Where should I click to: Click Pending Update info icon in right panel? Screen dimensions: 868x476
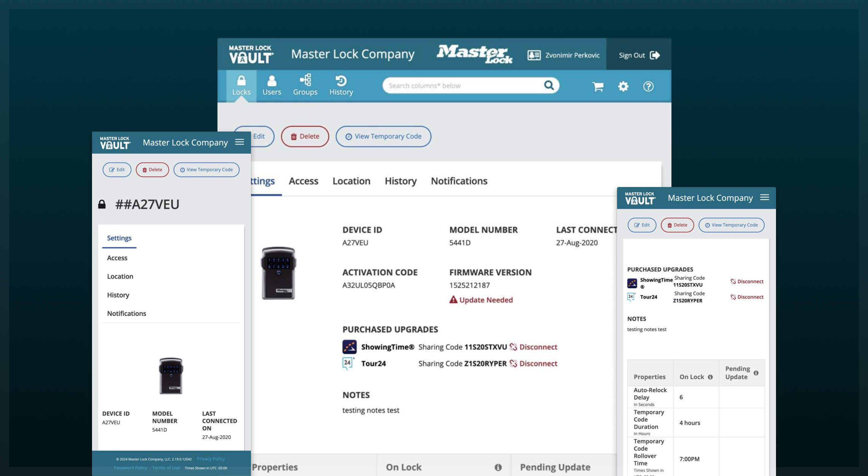point(756,373)
